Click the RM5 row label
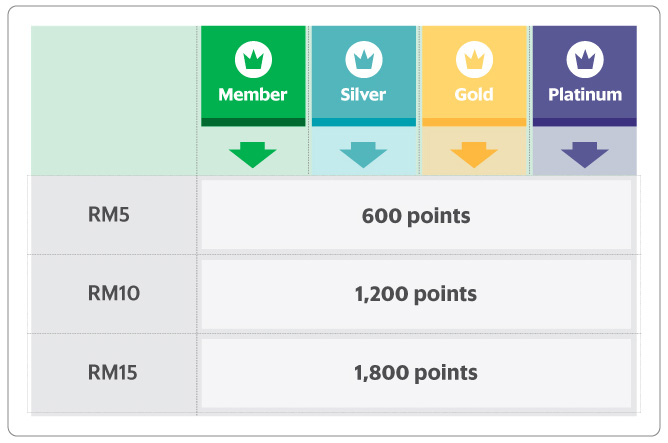Image resolution: width=668 pixels, height=443 pixels. tap(109, 214)
